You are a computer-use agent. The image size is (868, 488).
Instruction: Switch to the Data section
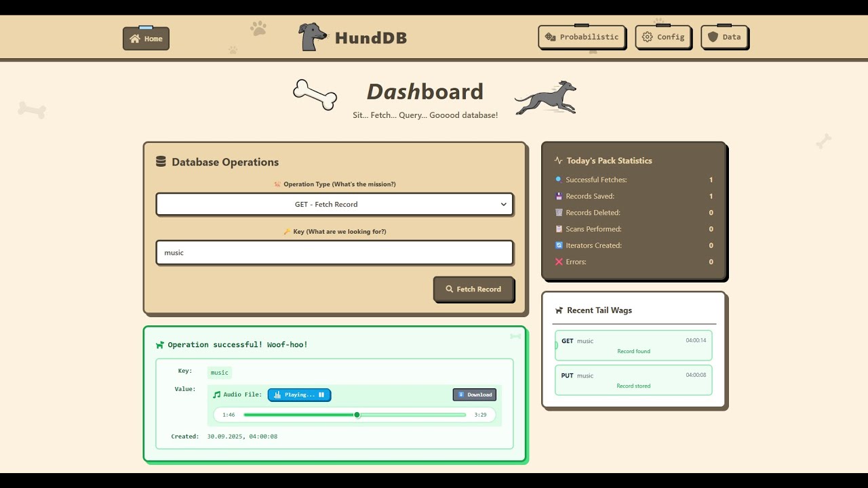[x=725, y=37]
